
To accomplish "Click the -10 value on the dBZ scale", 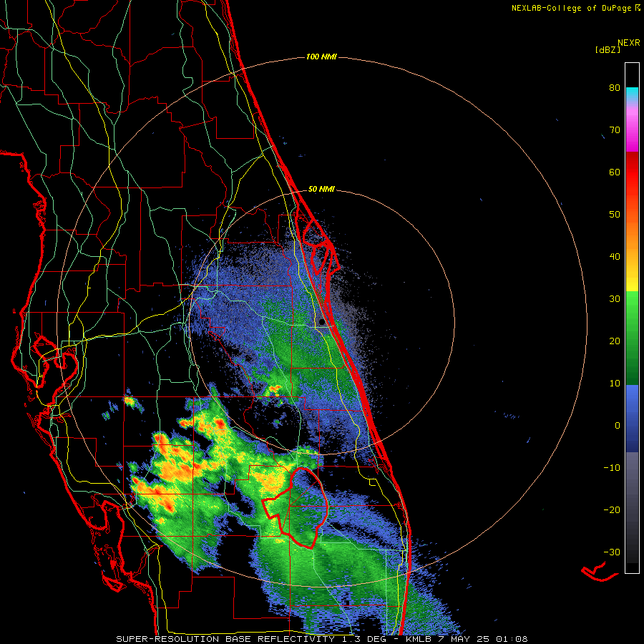I will pos(612,468).
